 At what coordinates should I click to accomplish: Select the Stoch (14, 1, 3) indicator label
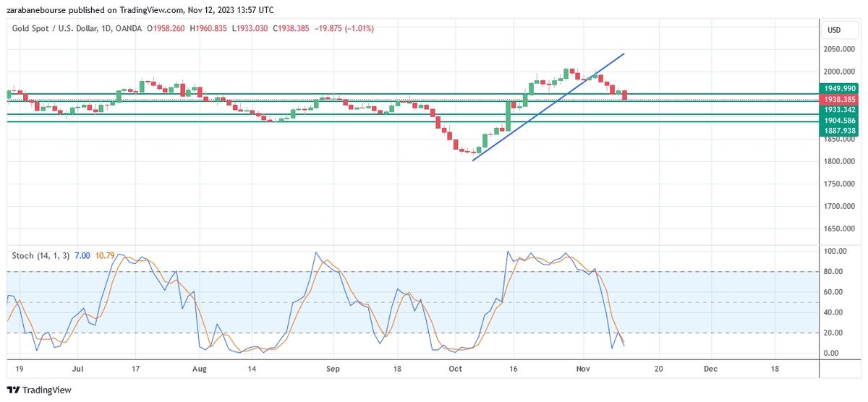[x=41, y=256]
